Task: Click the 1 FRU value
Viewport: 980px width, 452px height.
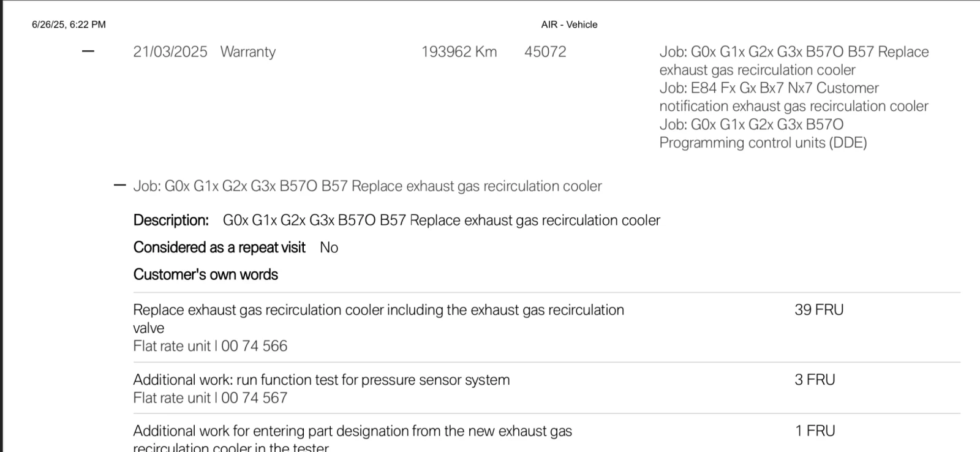Action: coord(815,431)
